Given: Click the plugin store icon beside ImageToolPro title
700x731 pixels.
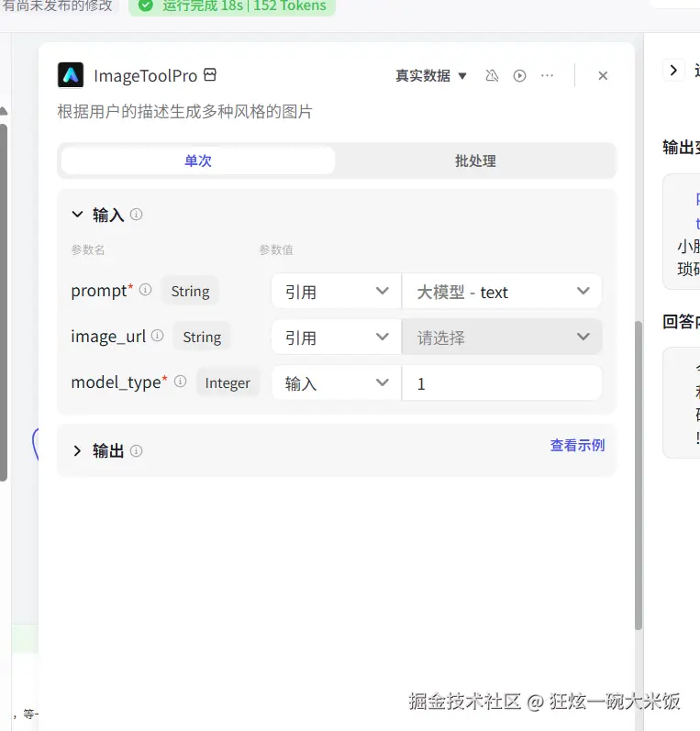Looking at the screenshot, I should pos(210,74).
